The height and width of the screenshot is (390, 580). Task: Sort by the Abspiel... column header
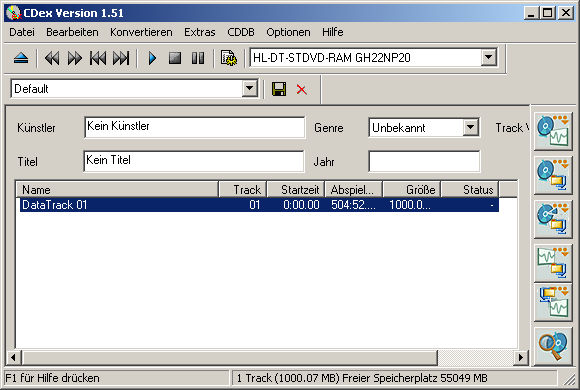pyautogui.click(x=354, y=189)
